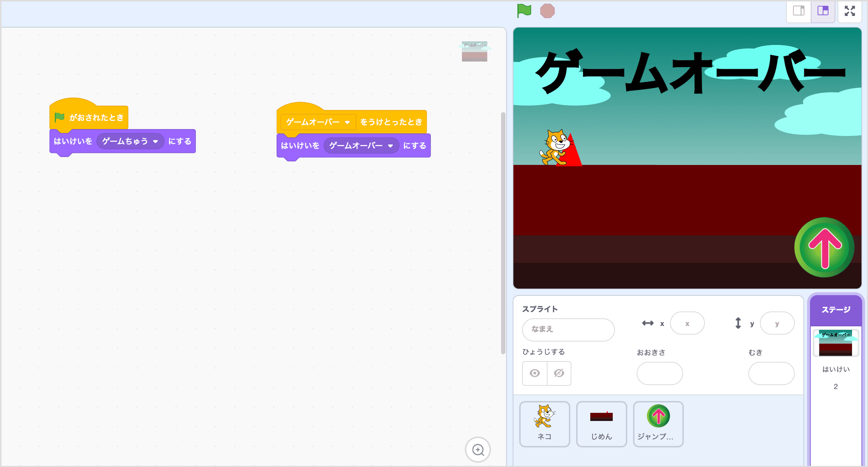This screenshot has width=868, height=467.
Task: Click the ひょうじする label
Action: pos(543,352)
